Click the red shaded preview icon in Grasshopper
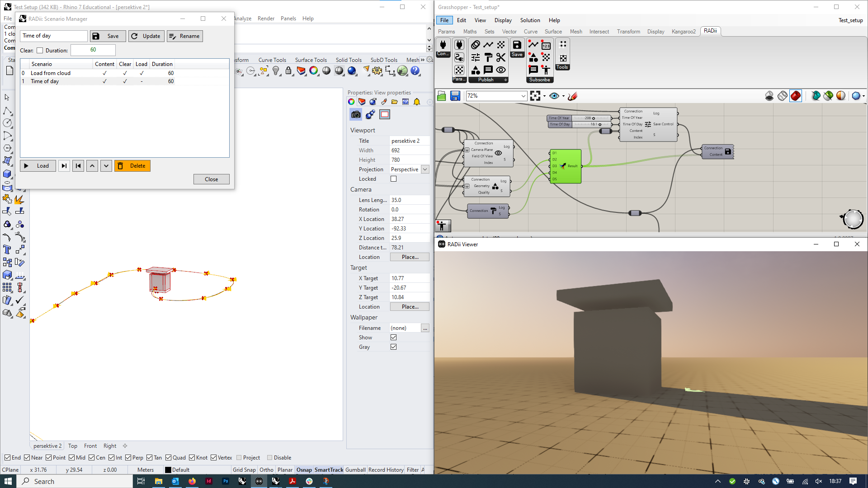The width and height of the screenshot is (868, 488). [796, 96]
